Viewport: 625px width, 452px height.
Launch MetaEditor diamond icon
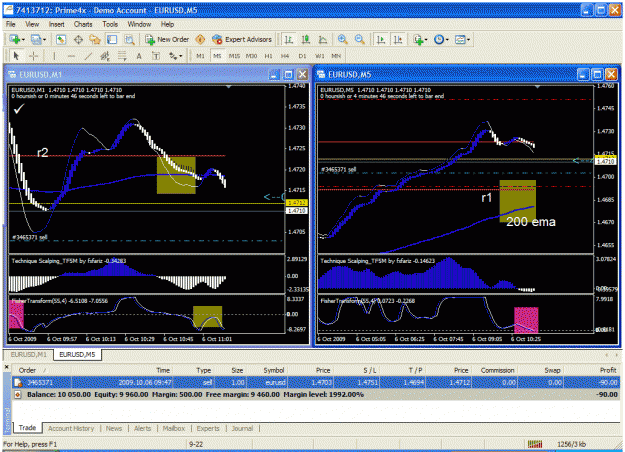[x=200, y=39]
